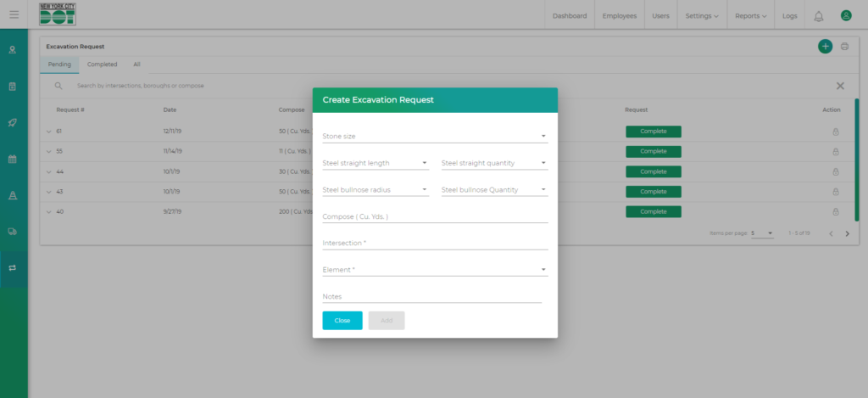Expand the row for request 55
Image resolution: width=868 pixels, height=398 pixels.
pos(49,152)
